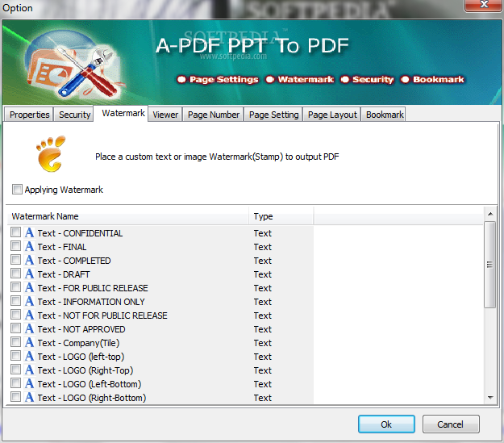Confirm settings with the Ok button

click(386, 424)
